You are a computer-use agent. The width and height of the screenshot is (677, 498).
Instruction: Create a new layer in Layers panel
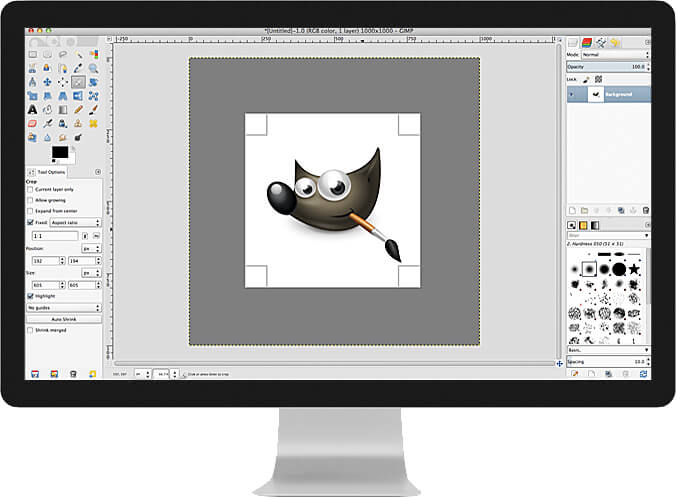point(573,210)
